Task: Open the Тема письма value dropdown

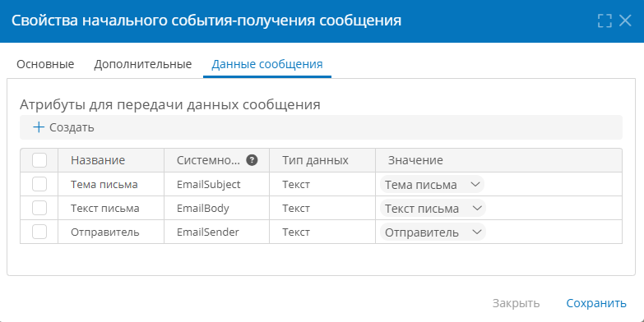Action: pyautogui.click(x=432, y=185)
